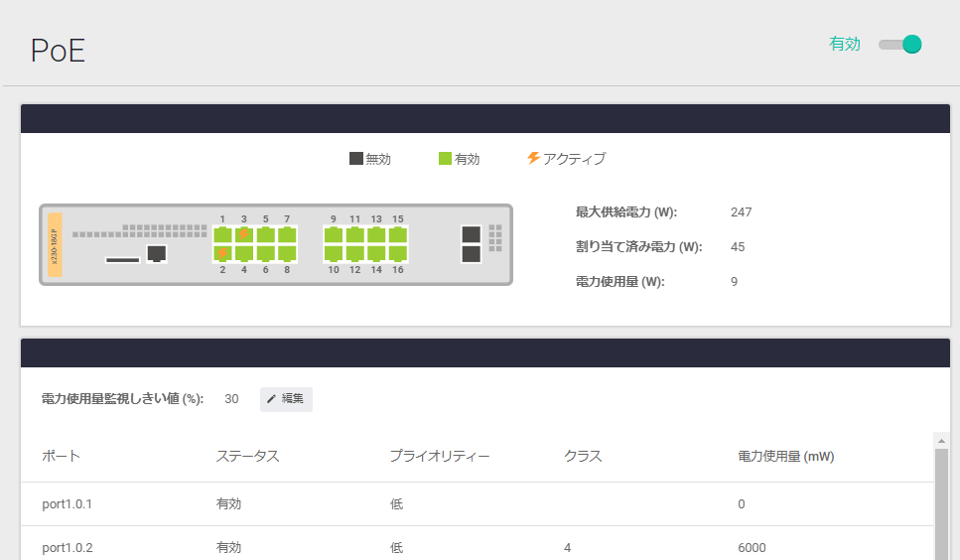Select port 16 on the switch diagram

click(398, 253)
